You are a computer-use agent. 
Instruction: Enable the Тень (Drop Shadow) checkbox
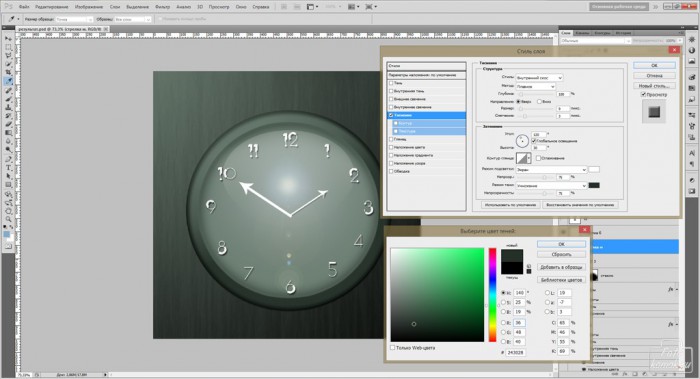pos(391,83)
